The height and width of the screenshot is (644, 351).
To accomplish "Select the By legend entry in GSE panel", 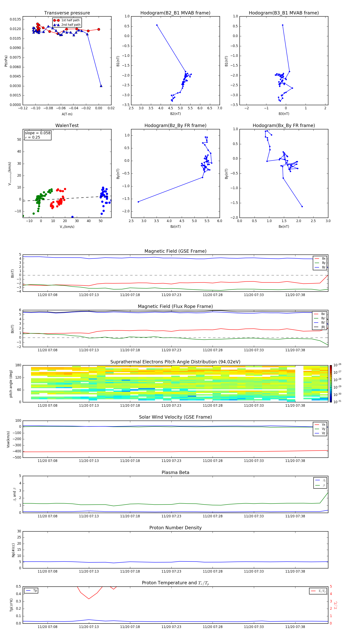I will pyautogui.click(x=320, y=263).
